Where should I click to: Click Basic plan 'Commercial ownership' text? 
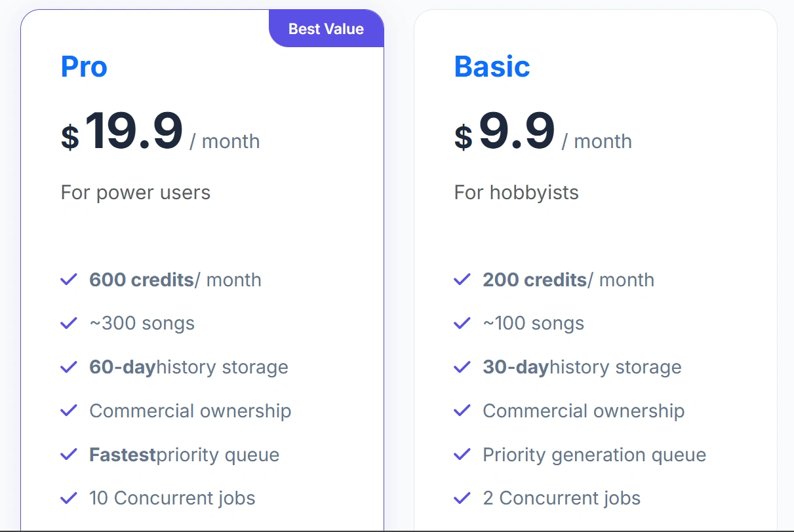point(584,411)
